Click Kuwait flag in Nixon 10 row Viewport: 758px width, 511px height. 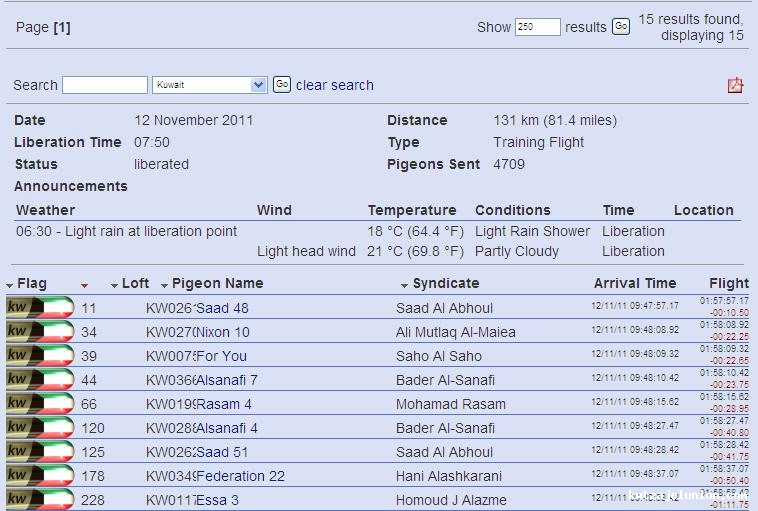pos(40,331)
